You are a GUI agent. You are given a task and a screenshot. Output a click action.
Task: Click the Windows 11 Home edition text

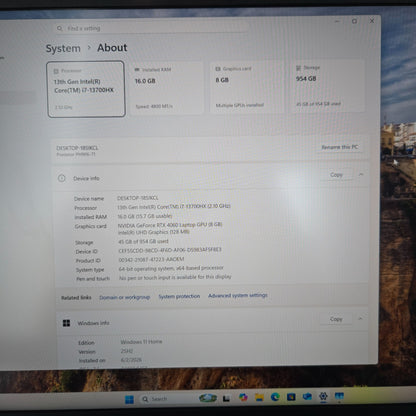click(141, 342)
